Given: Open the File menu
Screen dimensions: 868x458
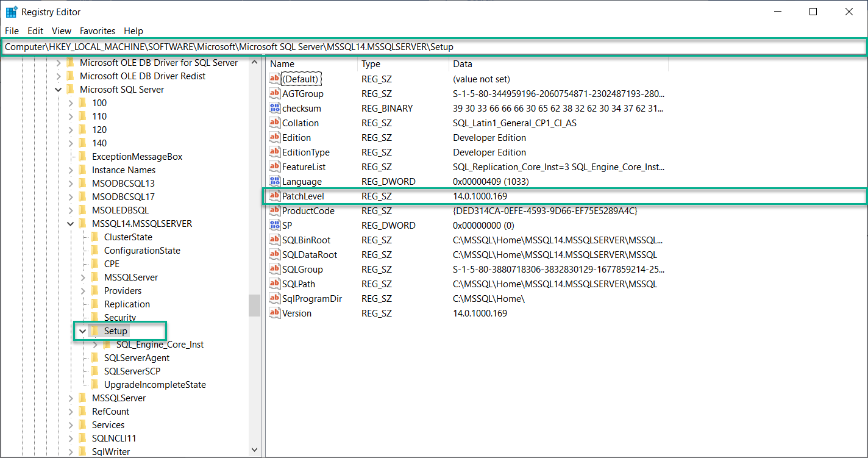Looking at the screenshot, I should tap(12, 31).
